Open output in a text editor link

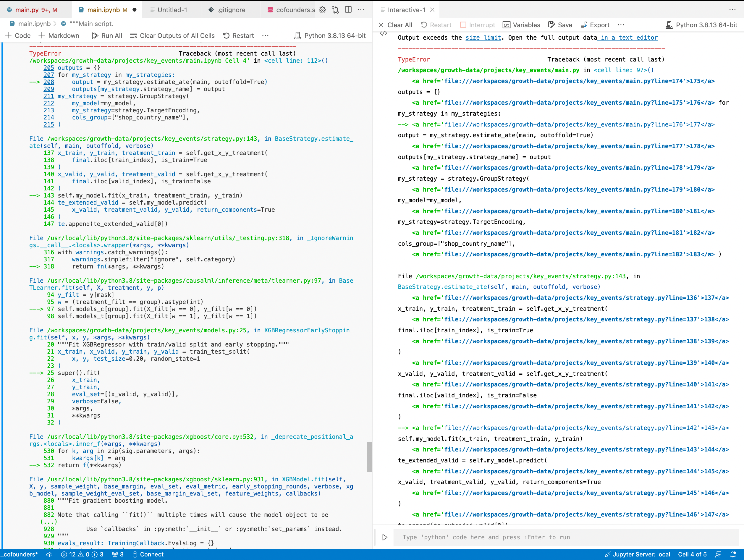[627, 37]
